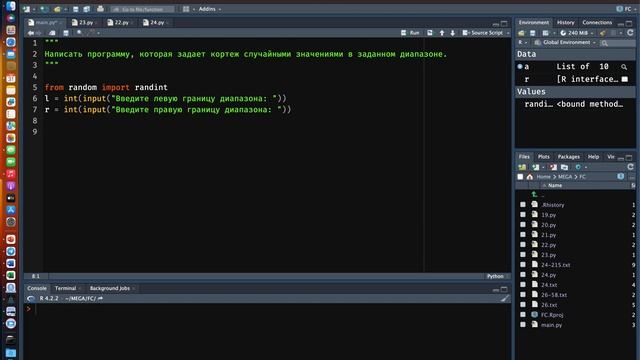Open the Global Environment dropdown
640x360 pixels.
click(565, 42)
